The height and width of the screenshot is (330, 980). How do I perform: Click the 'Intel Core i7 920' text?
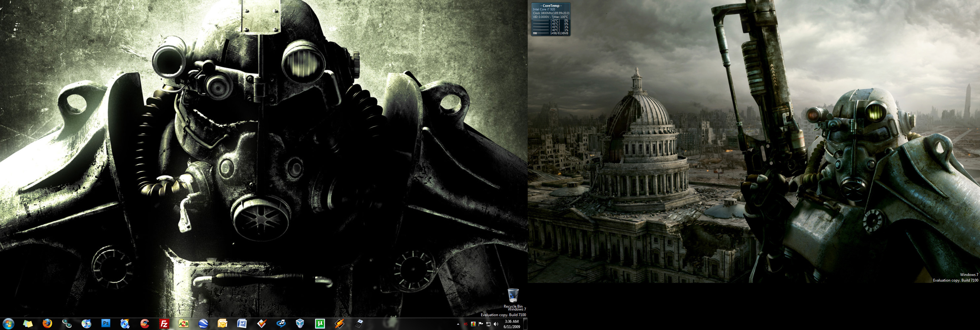coord(544,9)
